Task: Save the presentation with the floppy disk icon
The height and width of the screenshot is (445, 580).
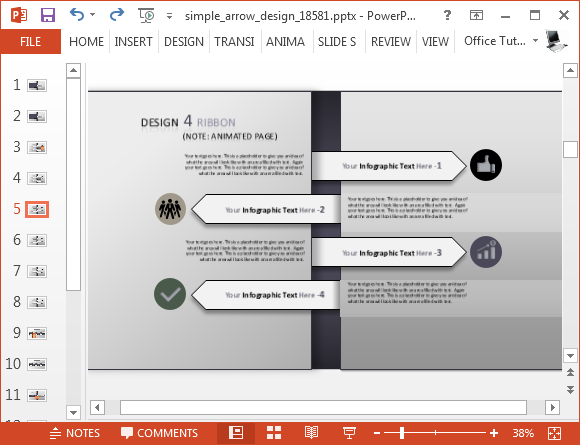Action: coord(48,15)
